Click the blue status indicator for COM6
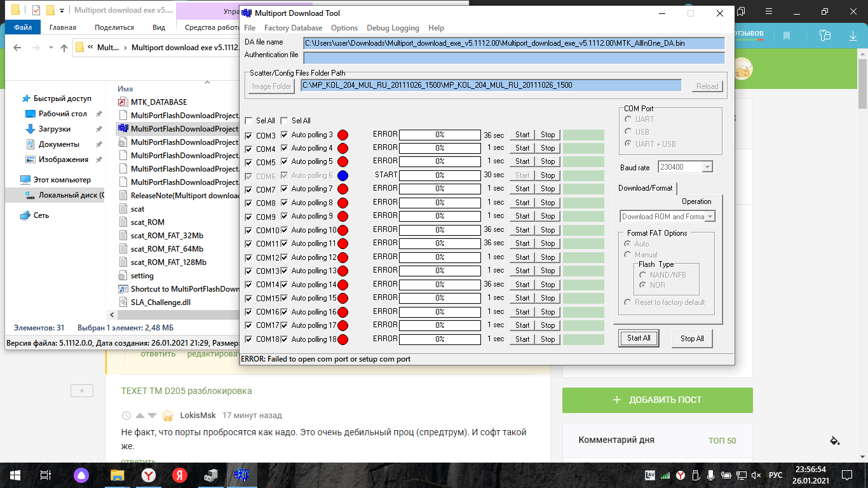The image size is (868, 488). pos(342,175)
